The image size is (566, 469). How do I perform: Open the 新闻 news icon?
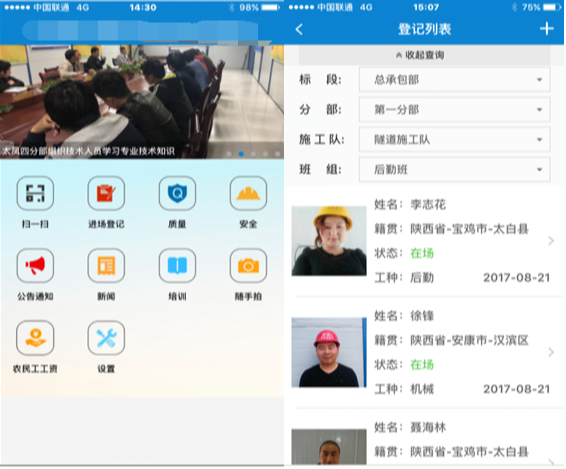tap(106, 265)
